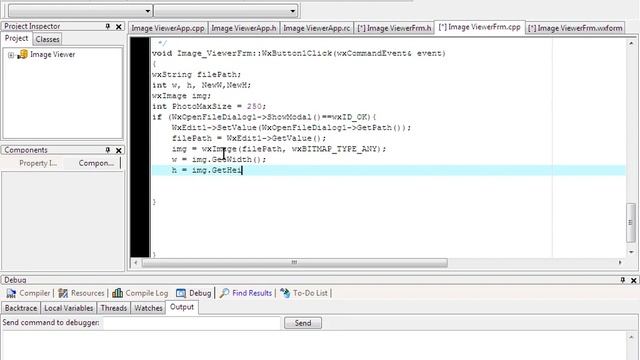
Task: Open the Property Inspector tab
Action: 38,163
